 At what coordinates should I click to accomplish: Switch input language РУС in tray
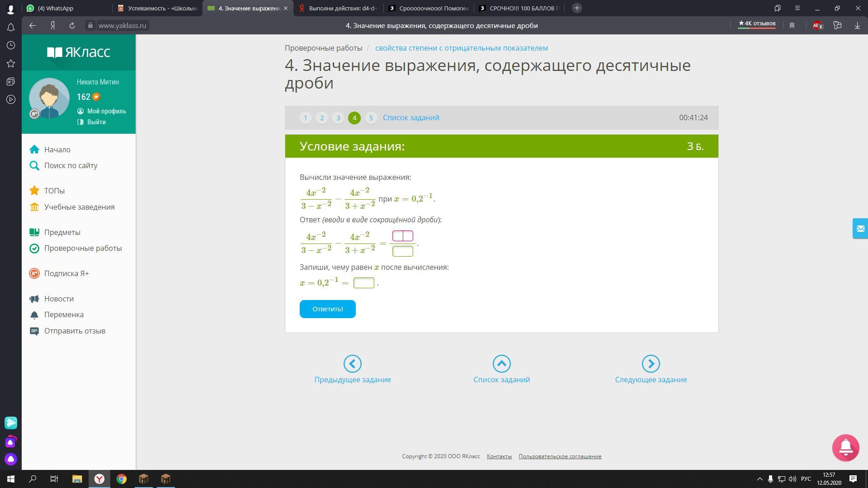(806, 479)
